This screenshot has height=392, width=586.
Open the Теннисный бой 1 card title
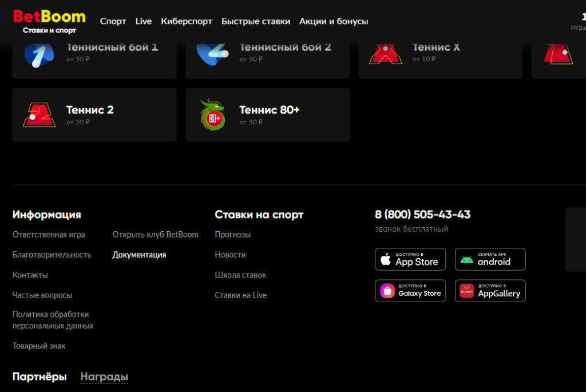(x=112, y=47)
